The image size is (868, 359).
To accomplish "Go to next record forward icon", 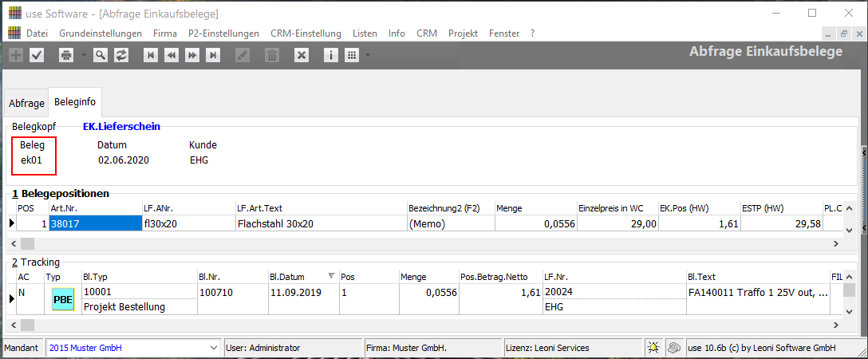I will (192, 55).
